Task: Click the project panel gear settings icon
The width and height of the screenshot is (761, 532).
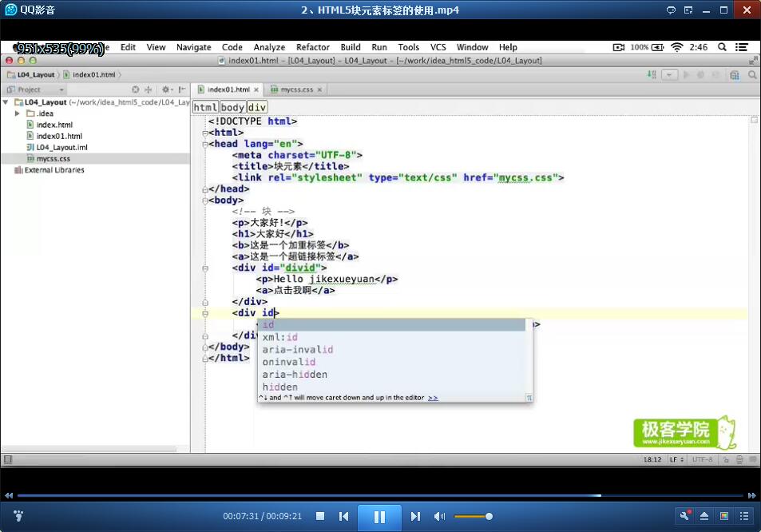Action: coord(166,89)
